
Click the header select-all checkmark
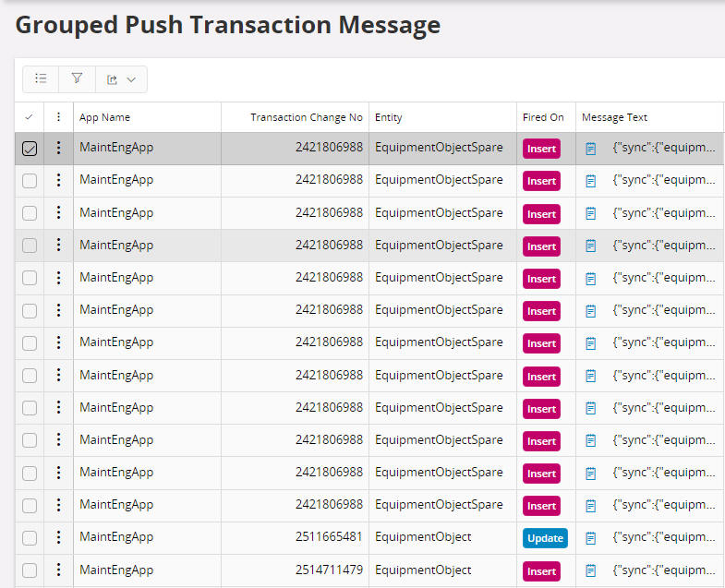pyautogui.click(x=30, y=117)
